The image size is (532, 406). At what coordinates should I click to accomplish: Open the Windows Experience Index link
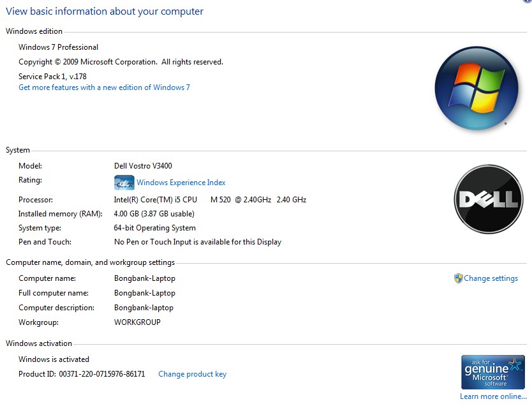click(x=181, y=183)
